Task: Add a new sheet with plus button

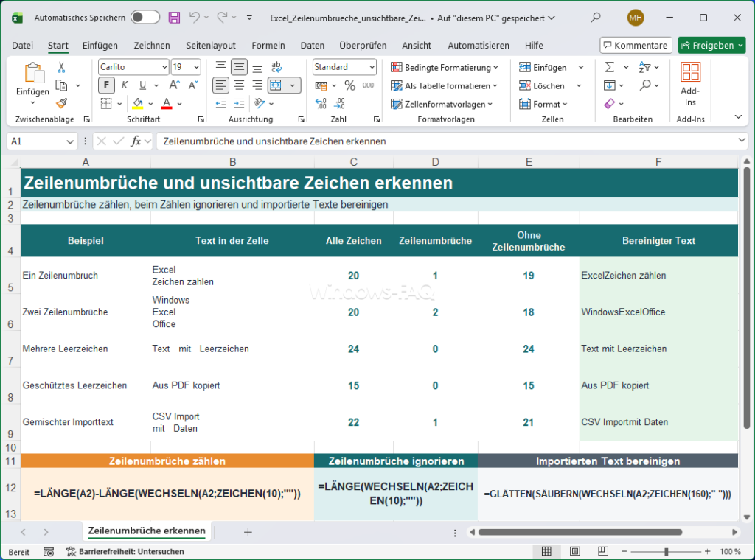Action: pos(248,532)
